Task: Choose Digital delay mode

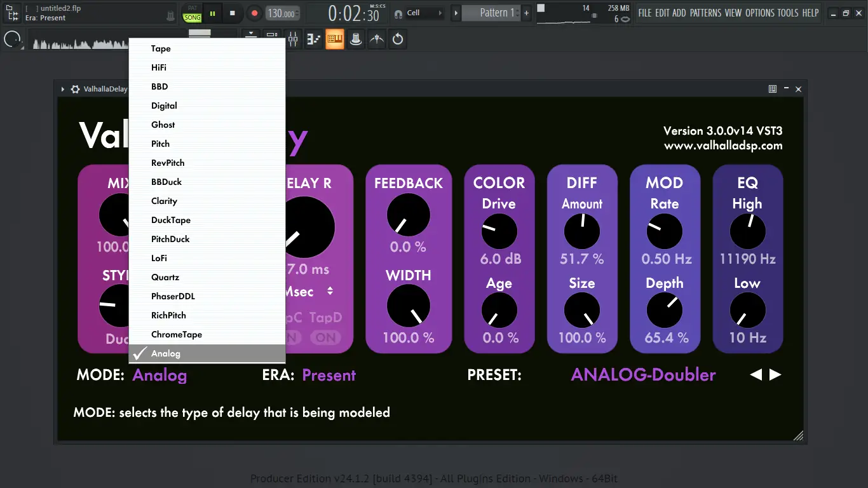Action: click(207, 105)
